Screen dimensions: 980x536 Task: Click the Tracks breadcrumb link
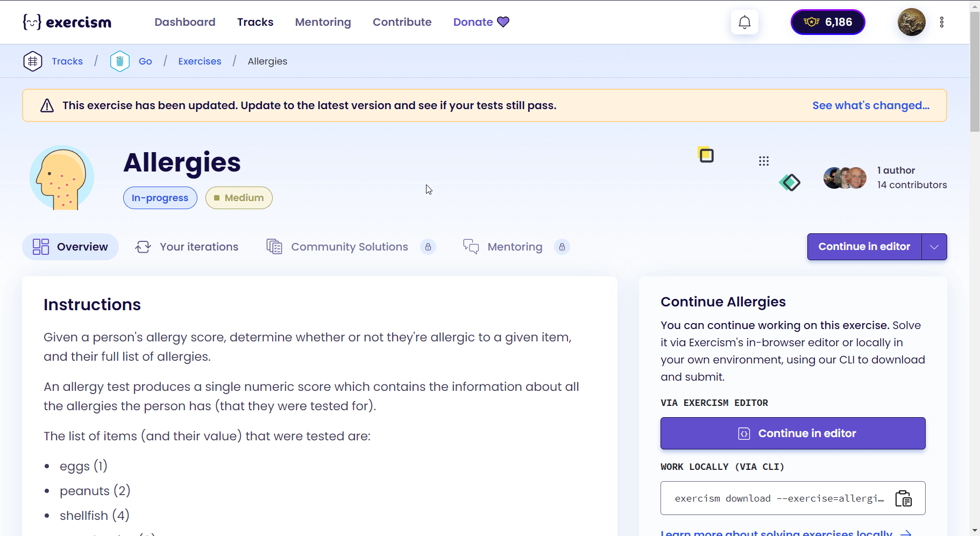click(x=67, y=61)
